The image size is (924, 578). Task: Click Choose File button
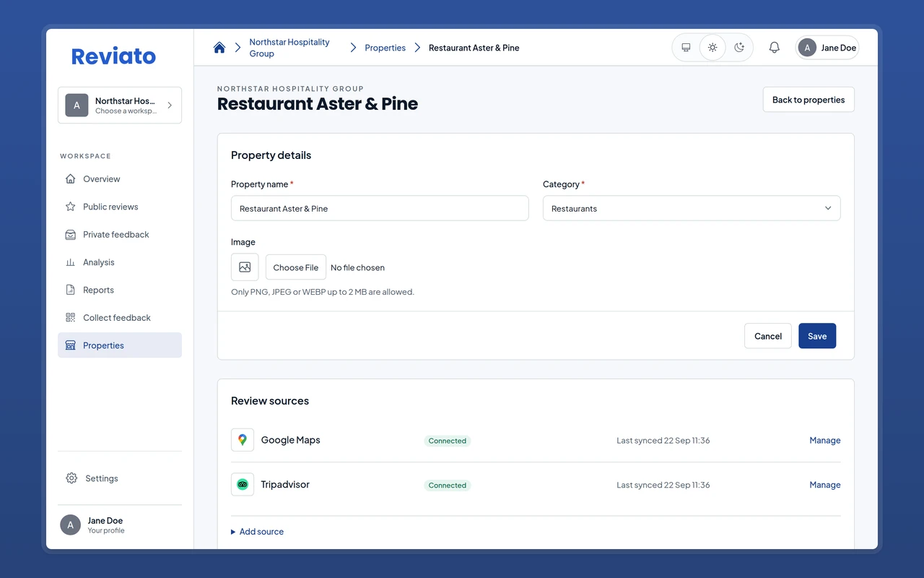pyautogui.click(x=296, y=267)
